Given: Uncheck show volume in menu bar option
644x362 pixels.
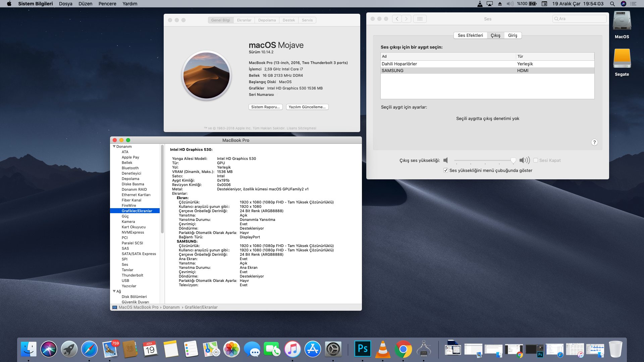Looking at the screenshot, I should [x=446, y=170].
